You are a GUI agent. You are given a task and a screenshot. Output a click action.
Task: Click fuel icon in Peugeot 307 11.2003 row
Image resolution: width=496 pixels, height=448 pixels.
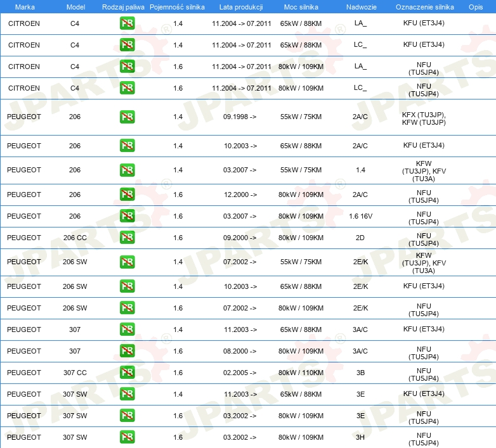coord(127,330)
